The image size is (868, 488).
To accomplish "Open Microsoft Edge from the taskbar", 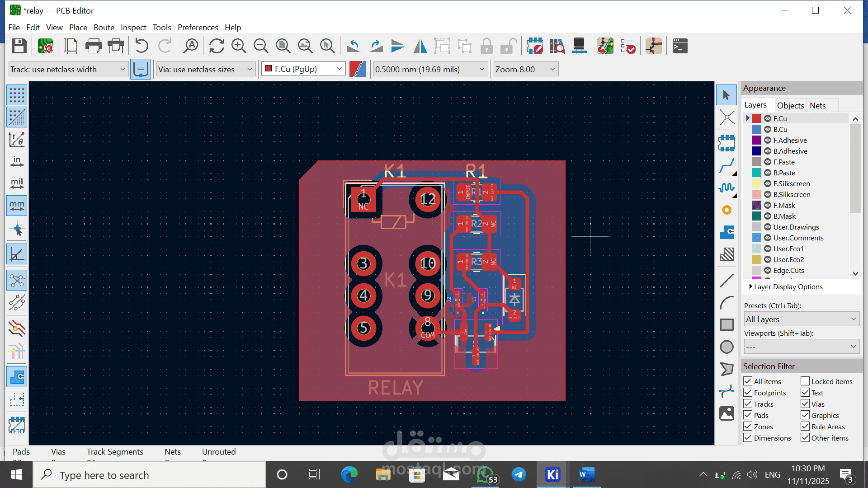I will coord(349,474).
